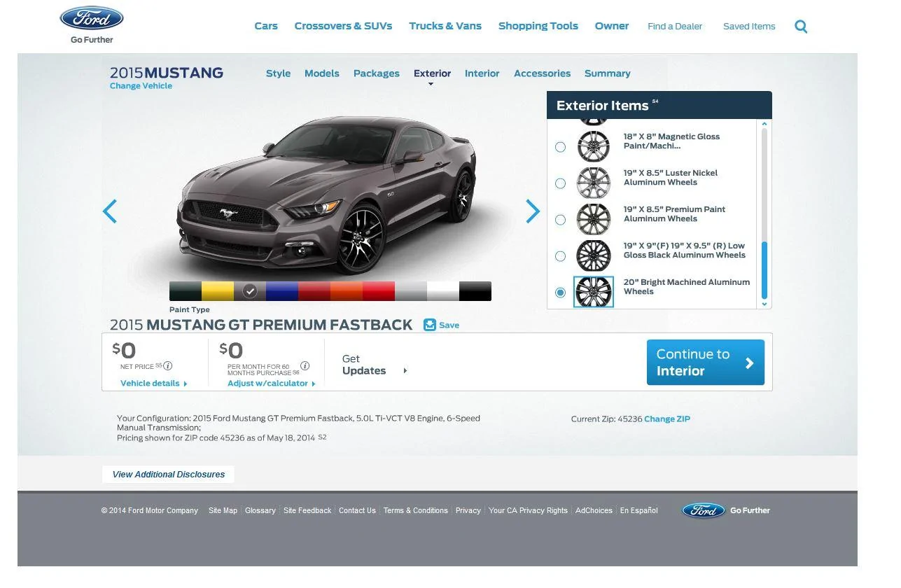This screenshot has height=588, width=901.
Task: Click View Additional Disclosures button
Action: [x=169, y=475]
